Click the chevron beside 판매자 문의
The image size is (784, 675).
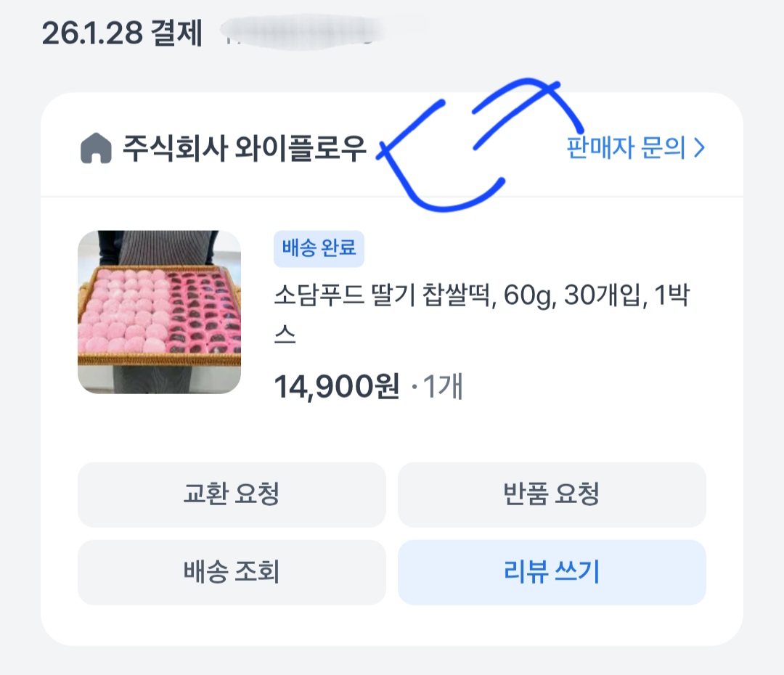click(x=699, y=148)
